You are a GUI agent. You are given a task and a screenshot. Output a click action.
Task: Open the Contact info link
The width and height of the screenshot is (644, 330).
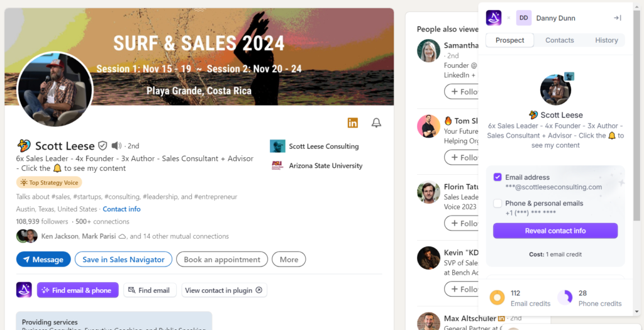point(121,209)
